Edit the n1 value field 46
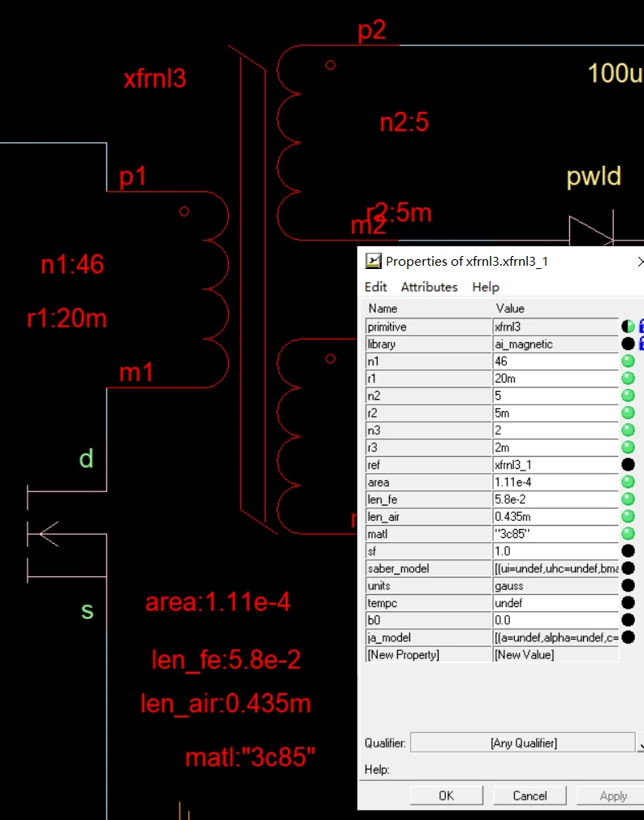The width and height of the screenshot is (644, 820). 555,362
